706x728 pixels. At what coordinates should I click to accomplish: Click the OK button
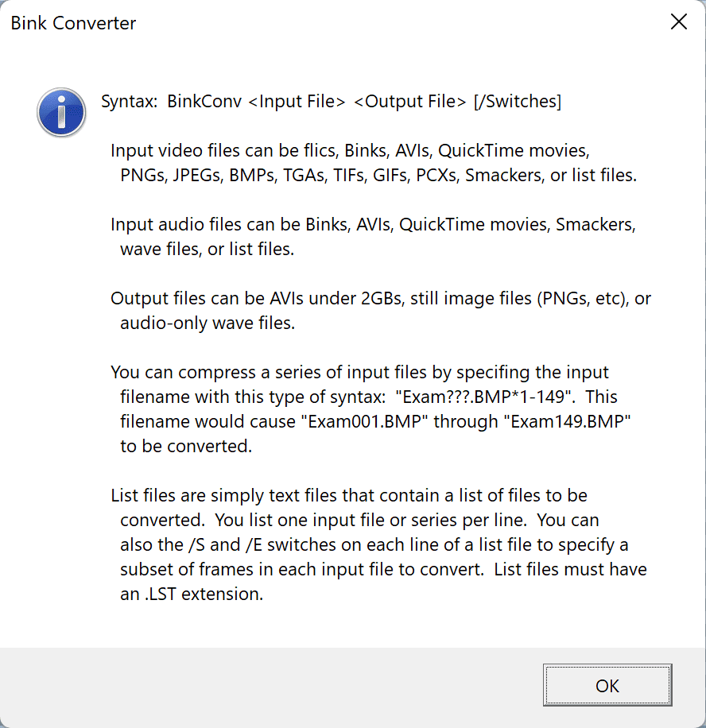607,686
